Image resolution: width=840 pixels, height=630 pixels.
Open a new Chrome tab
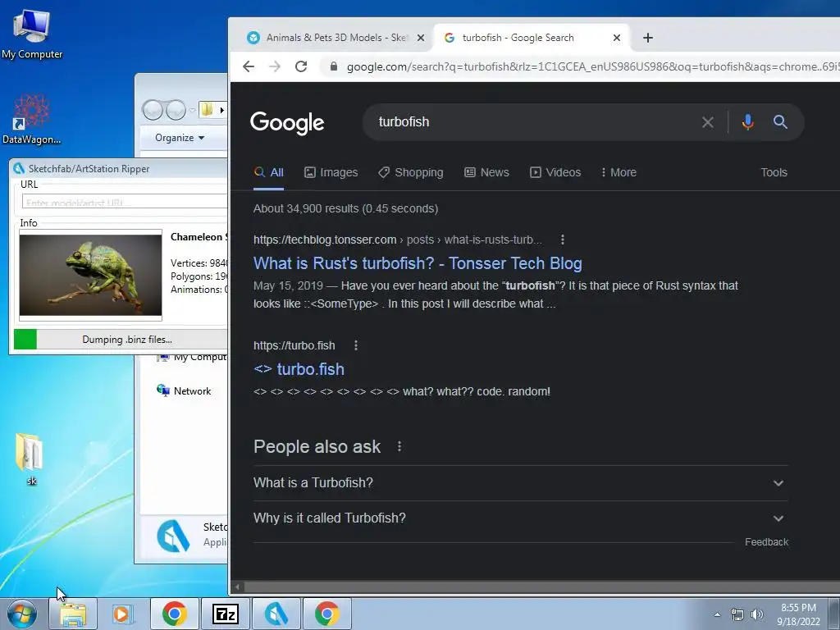(x=648, y=38)
